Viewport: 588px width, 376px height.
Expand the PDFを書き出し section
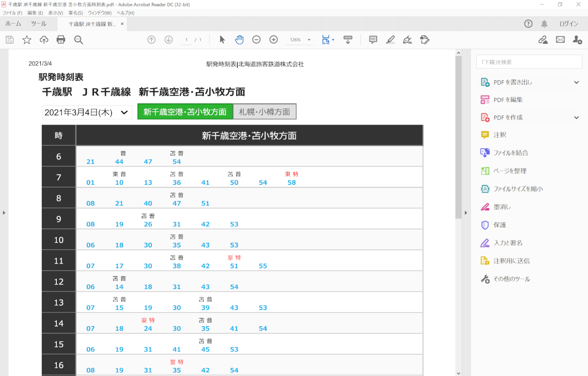(577, 82)
